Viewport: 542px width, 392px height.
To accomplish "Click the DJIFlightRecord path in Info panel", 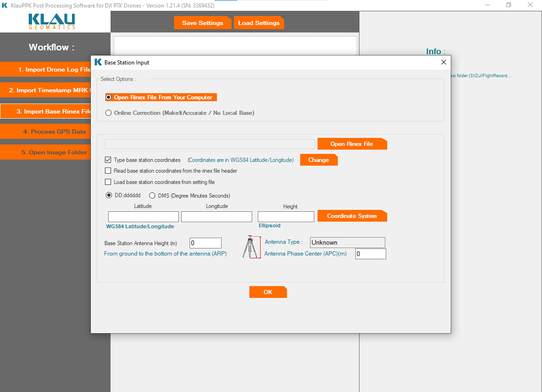I will (x=481, y=76).
